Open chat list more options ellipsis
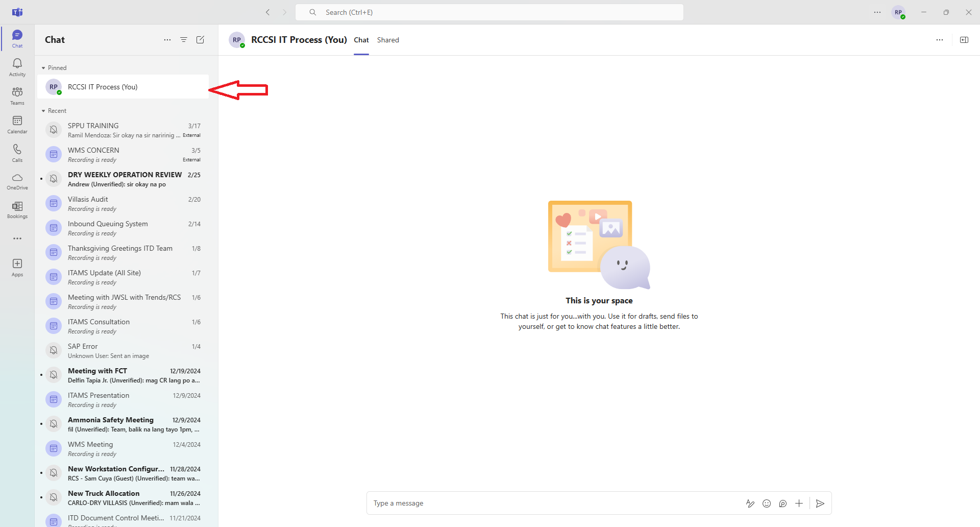This screenshot has width=980, height=527. [167, 40]
